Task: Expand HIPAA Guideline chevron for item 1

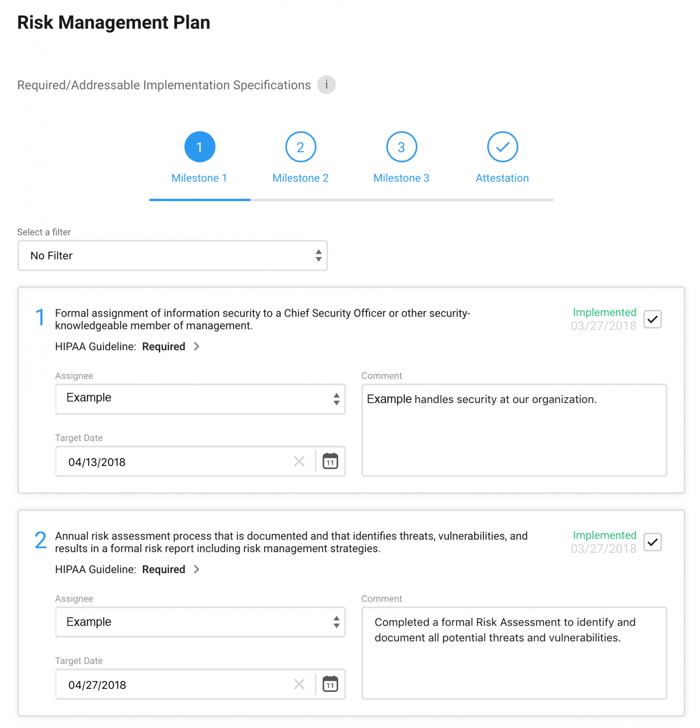Action: [197, 346]
